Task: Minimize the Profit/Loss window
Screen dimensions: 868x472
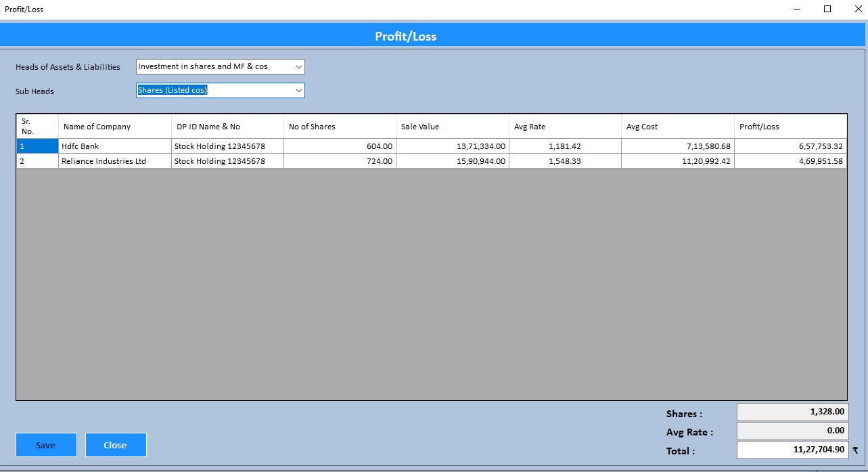Action: point(797,9)
